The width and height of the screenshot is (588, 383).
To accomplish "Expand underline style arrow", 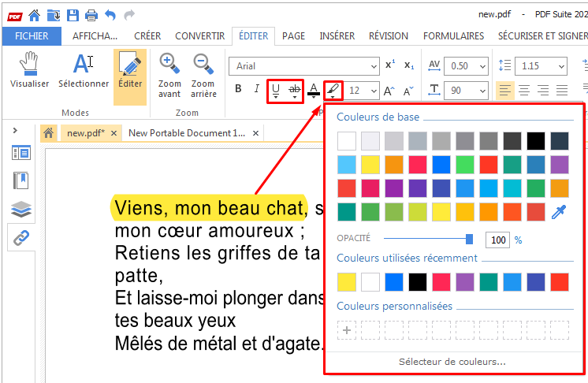I will pos(276,97).
